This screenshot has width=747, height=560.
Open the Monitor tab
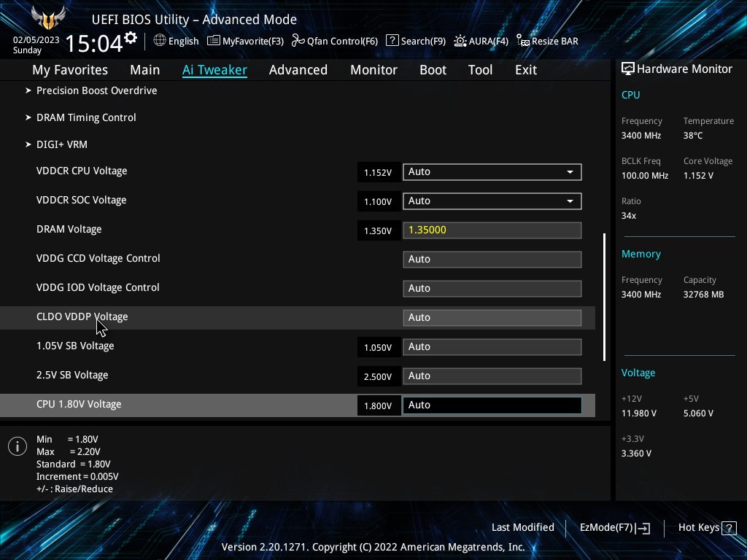click(x=374, y=70)
